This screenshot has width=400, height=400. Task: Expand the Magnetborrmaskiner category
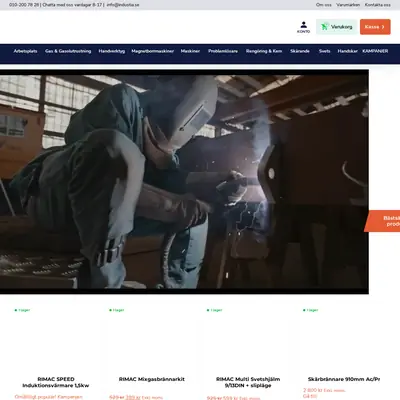coord(153,51)
